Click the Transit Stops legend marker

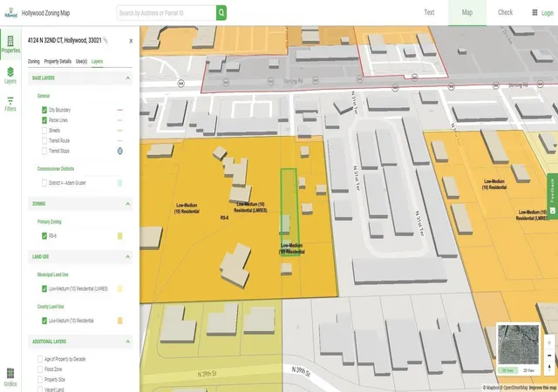coord(120,152)
